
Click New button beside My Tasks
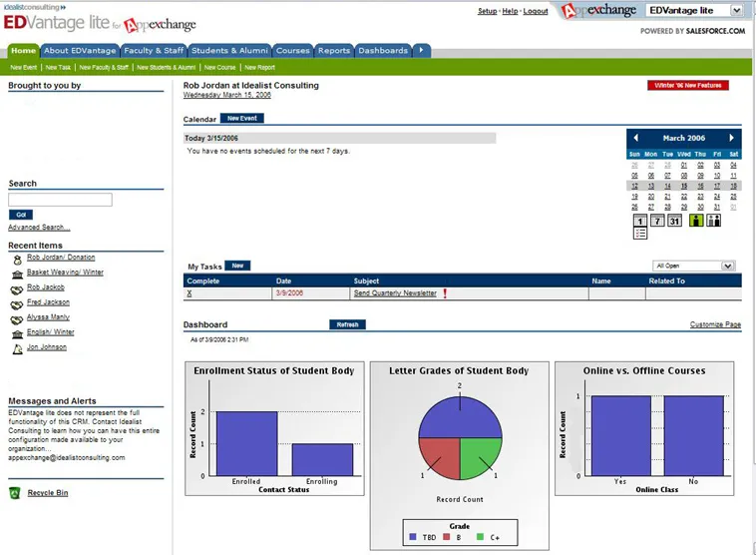(x=237, y=266)
